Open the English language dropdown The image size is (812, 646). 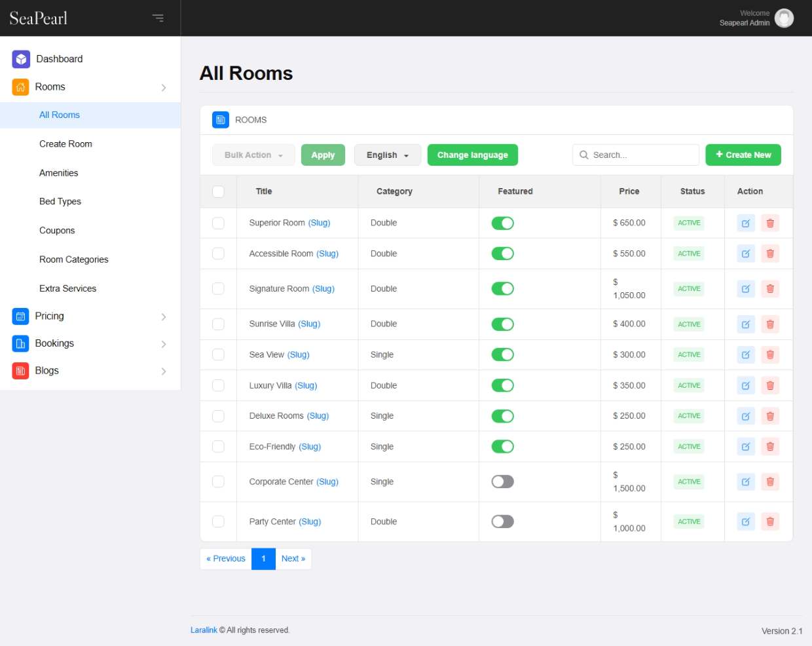point(387,155)
